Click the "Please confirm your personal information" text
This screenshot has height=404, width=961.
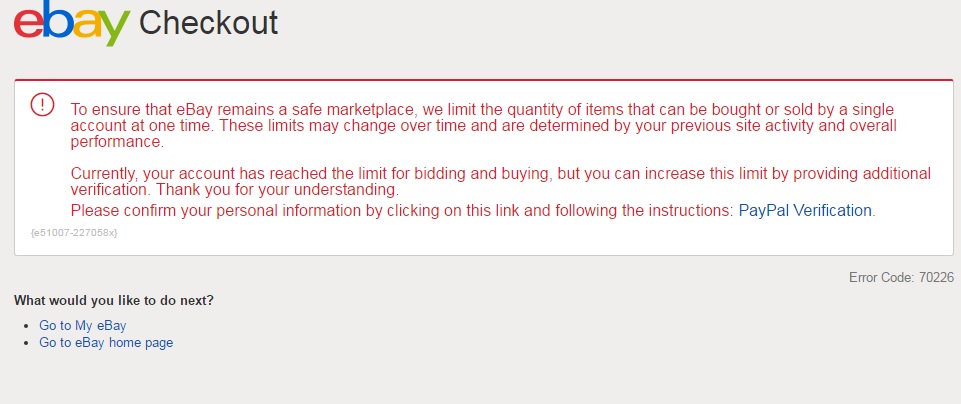[400, 211]
